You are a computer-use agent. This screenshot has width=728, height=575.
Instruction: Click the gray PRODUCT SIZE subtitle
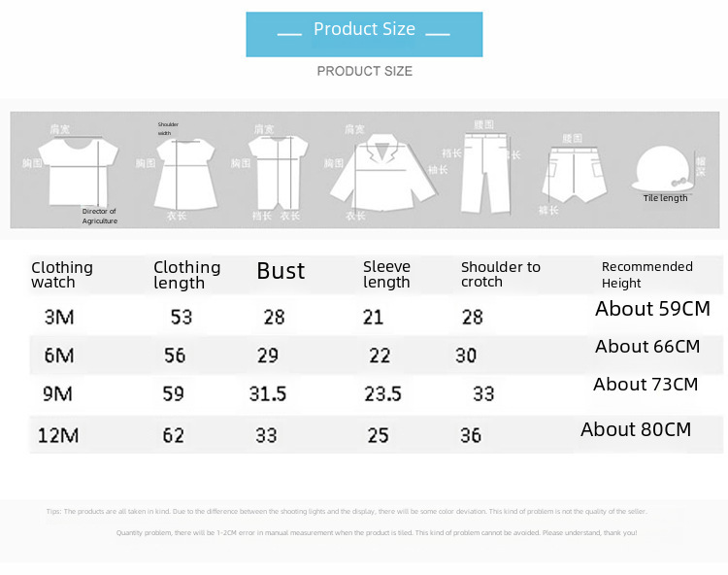pos(364,71)
